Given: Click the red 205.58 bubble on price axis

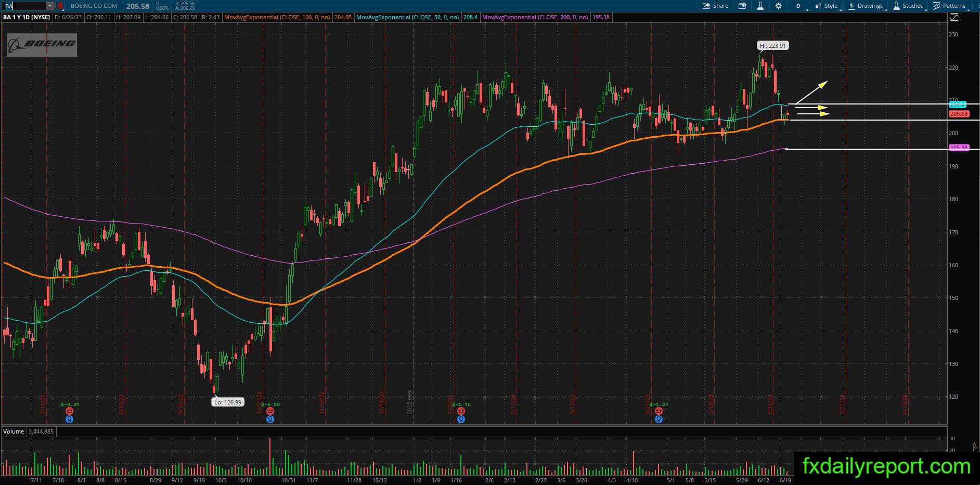Looking at the screenshot, I should (959, 114).
